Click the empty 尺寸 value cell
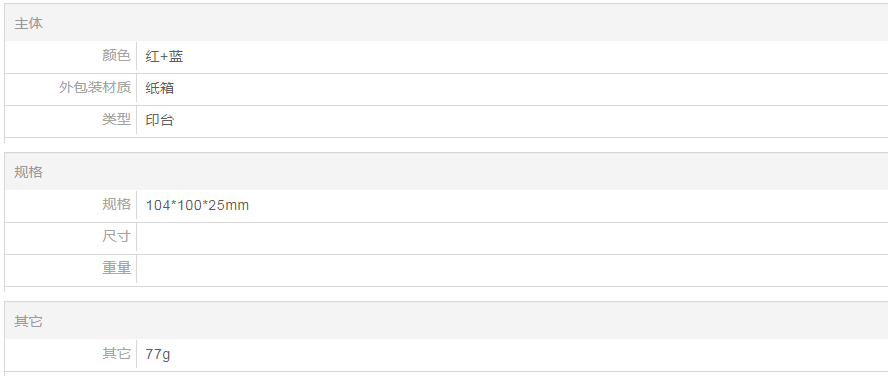The width and height of the screenshot is (894, 376). pos(512,238)
